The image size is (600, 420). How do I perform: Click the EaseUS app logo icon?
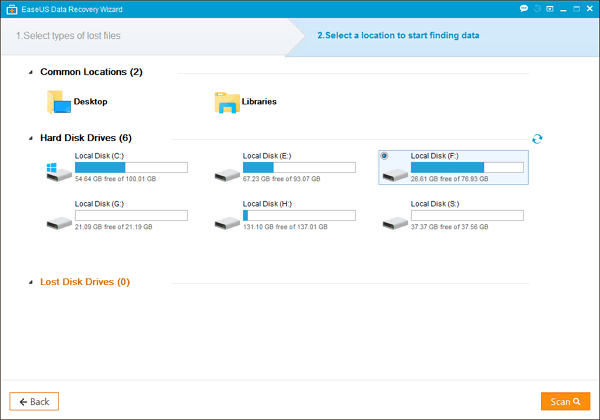12,10
